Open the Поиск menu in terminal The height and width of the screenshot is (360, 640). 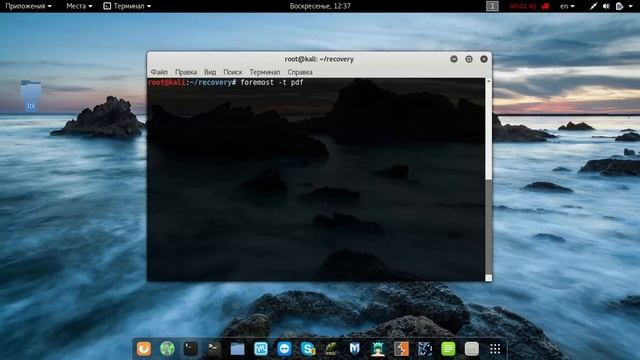pos(233,72)
